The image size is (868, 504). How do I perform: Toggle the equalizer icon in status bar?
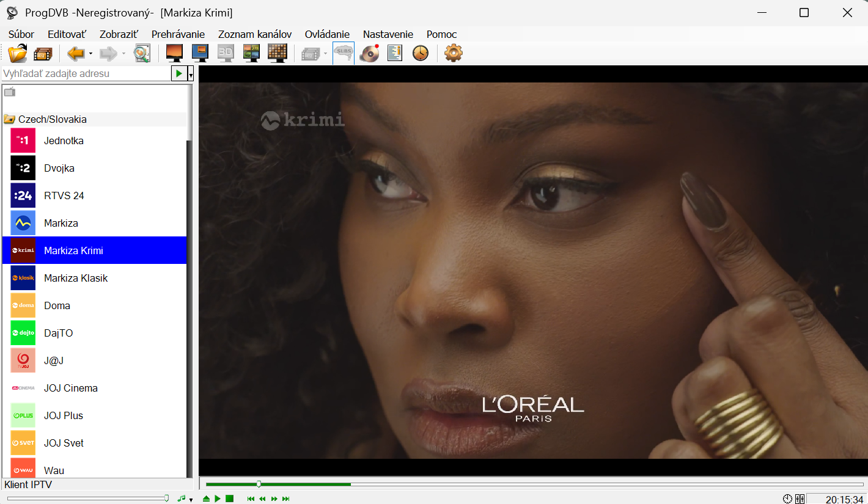pyautogui.click(x=800, y=499)
